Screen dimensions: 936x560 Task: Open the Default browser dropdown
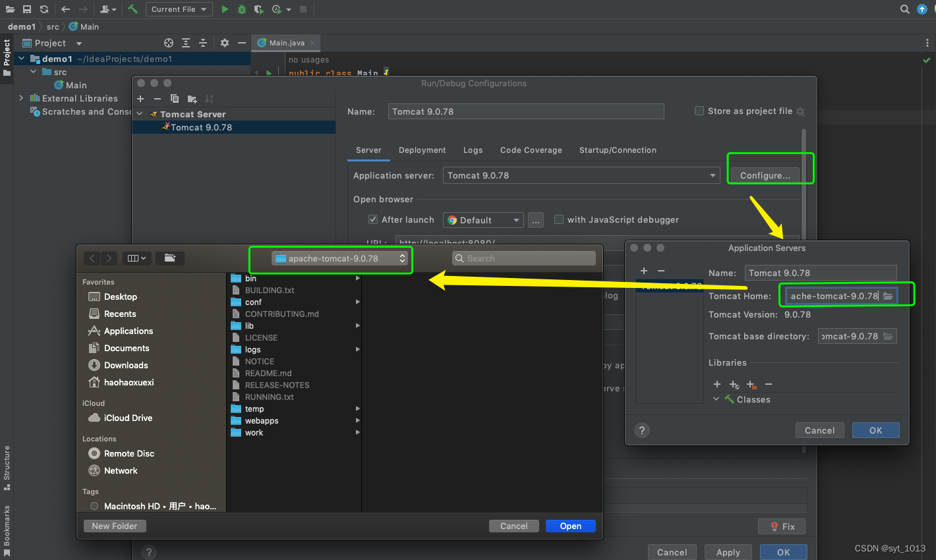pos(484,220)
